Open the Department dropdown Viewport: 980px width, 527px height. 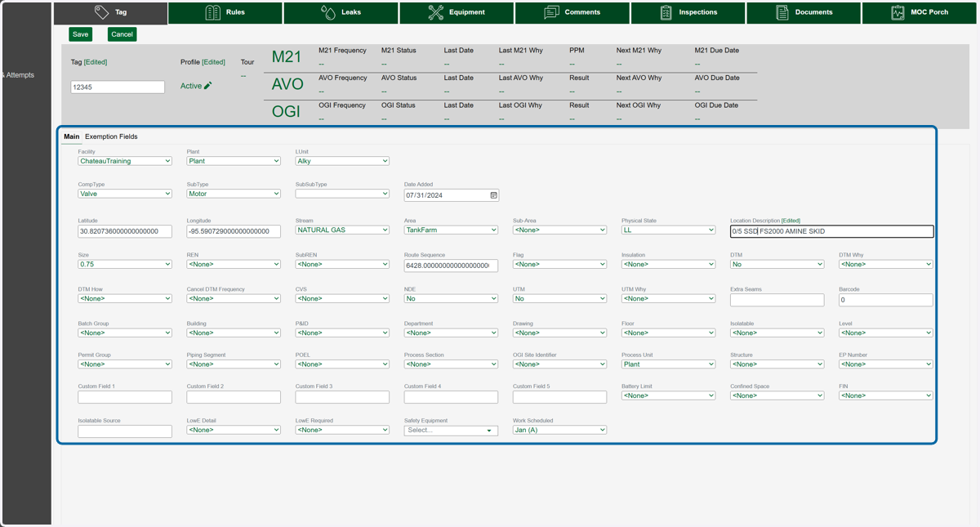click(451, 333)
